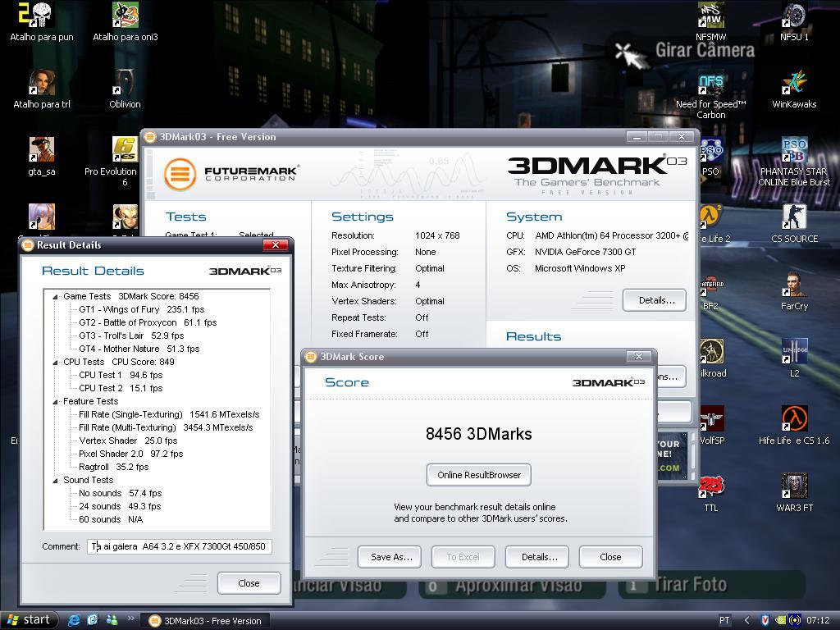Screen dimensions: 840x630
Task: Select 'CPU Test 1' result row
Action: (x=121, y=375)
